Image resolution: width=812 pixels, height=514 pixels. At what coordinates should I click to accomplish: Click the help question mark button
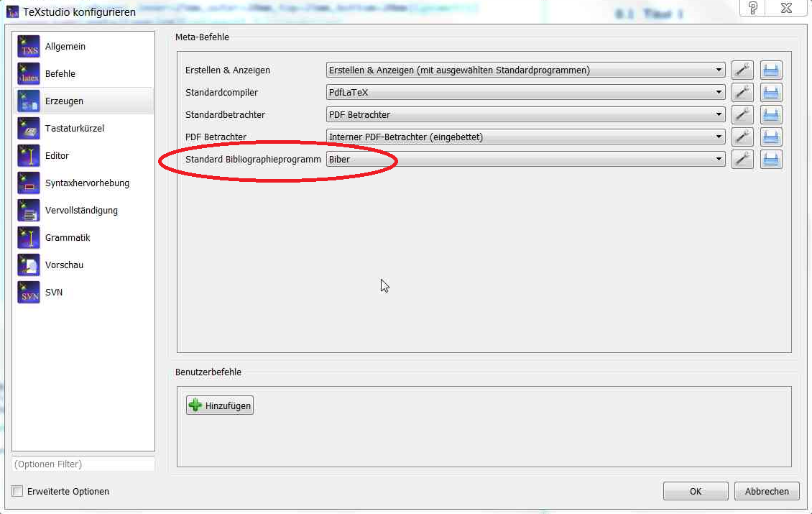pos(753,8)
